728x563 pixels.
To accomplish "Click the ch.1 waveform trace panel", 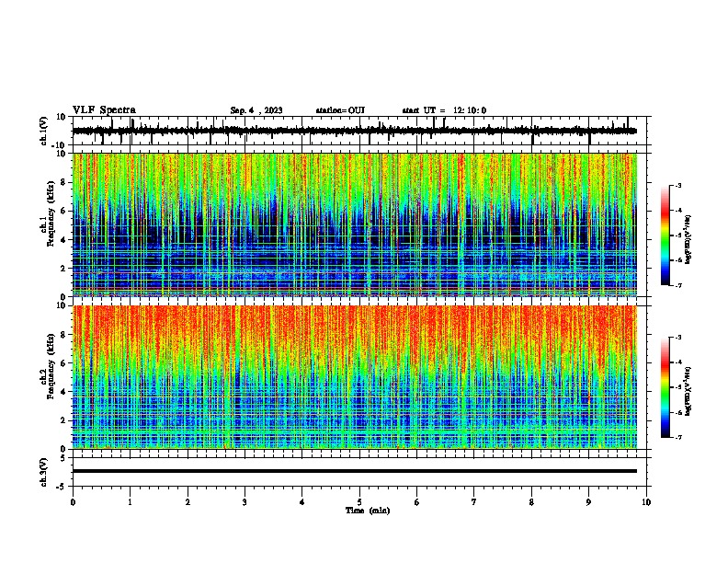I will tap(361, 131).
